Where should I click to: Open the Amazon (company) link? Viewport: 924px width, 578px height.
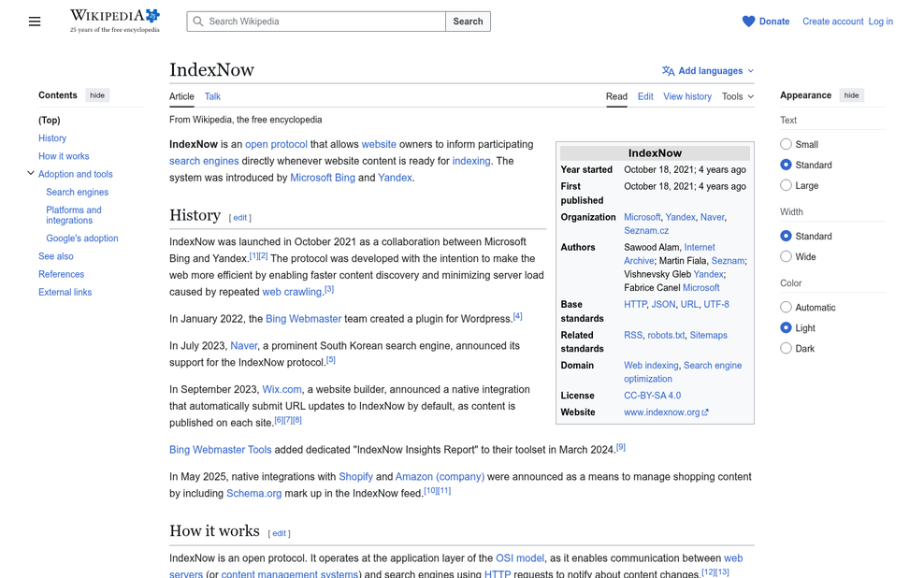pyautogui.click(x=440, y=477)
